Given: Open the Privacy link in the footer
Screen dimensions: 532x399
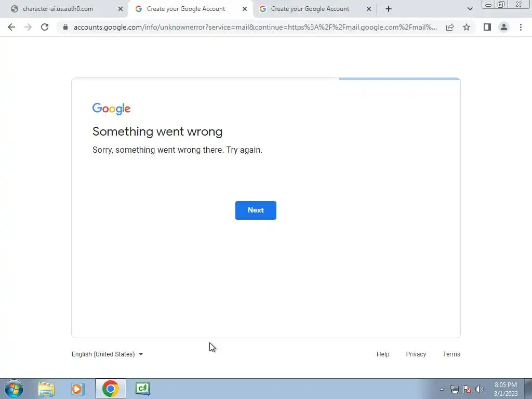Looking at the screenshot, I should pyautogui.click(x=416, y=354).
